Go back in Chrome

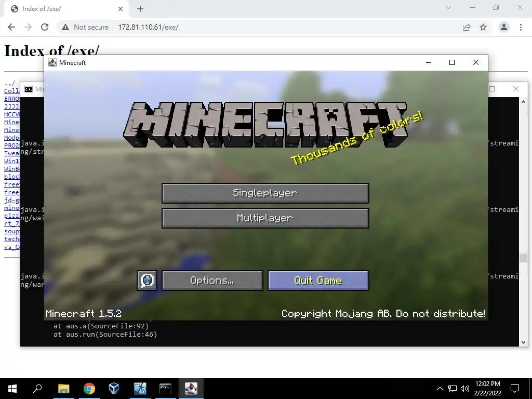(11, 27)
